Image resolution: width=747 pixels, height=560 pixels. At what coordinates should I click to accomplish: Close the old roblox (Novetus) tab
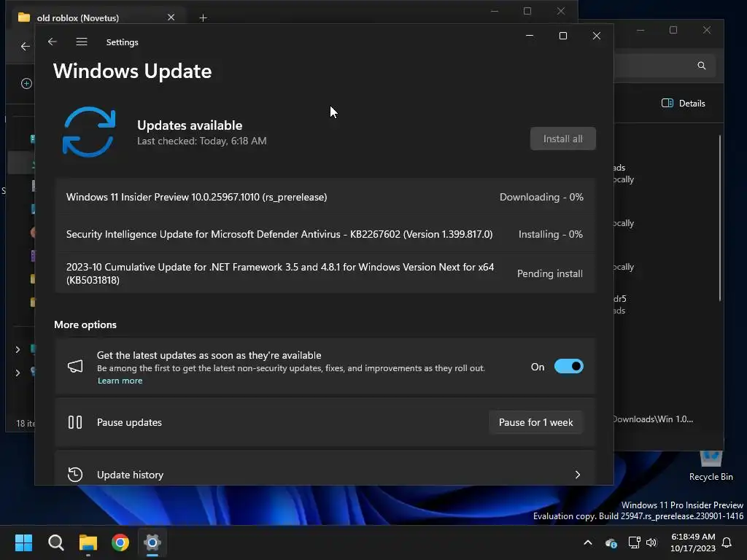[171, 17]
